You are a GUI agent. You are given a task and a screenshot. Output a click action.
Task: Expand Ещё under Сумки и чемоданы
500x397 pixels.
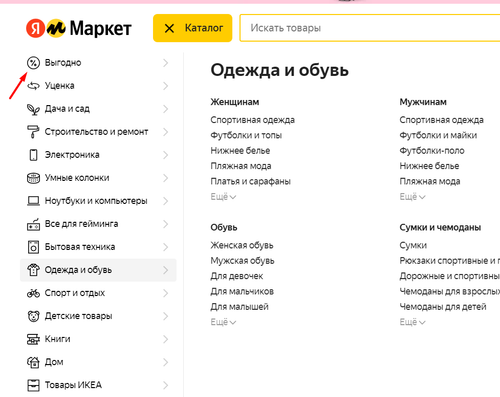click(x=412, y=322)
